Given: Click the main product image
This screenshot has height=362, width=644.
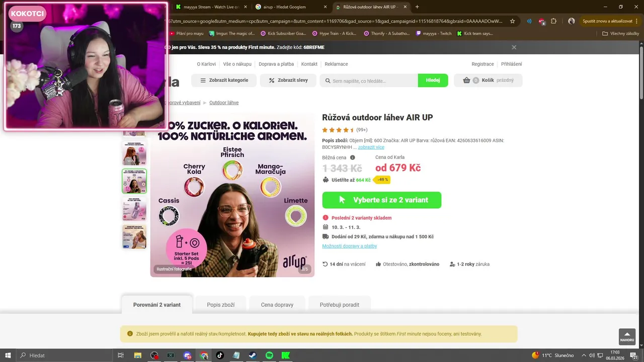Looking at the screenshot, I should point(232,195).
